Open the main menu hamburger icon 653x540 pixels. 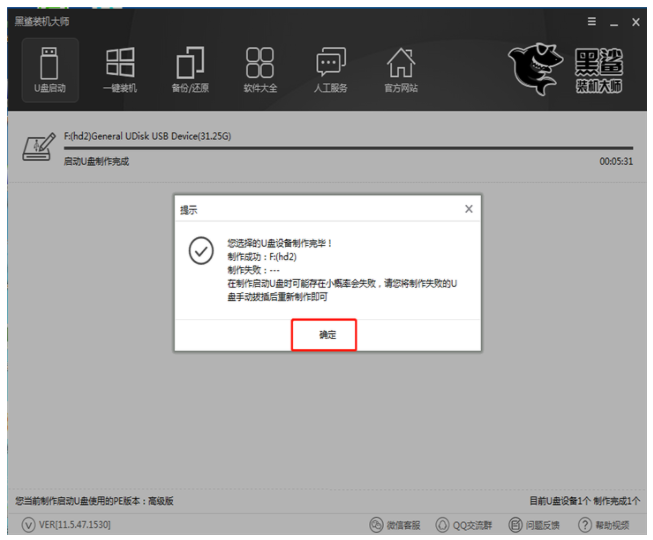coord(592,22)
